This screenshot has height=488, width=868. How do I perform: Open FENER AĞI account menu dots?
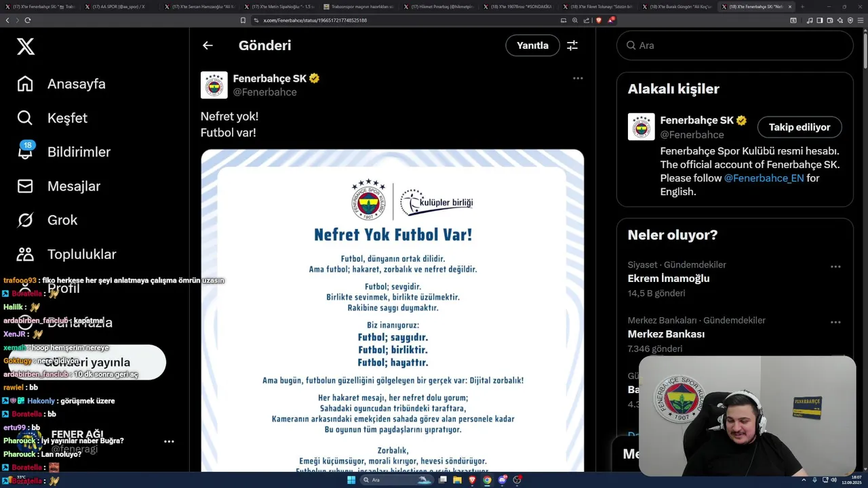pyautogui.click(x=169, y=441)
